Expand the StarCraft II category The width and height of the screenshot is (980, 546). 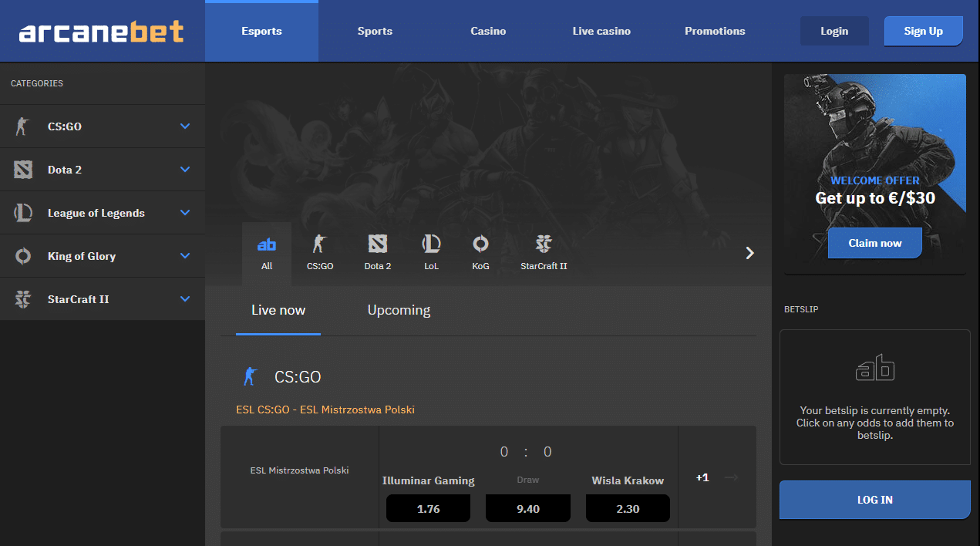(x=185, y=299)
